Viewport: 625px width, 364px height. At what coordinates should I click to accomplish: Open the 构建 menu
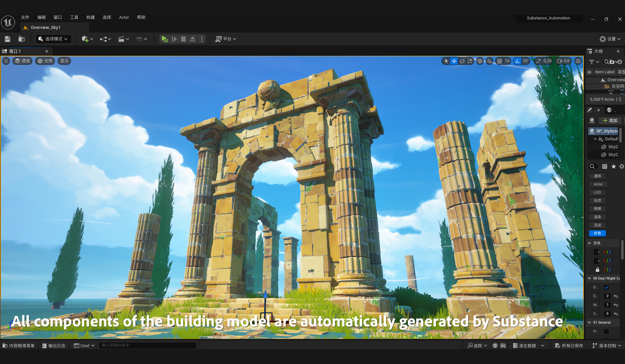pos(91,18)
